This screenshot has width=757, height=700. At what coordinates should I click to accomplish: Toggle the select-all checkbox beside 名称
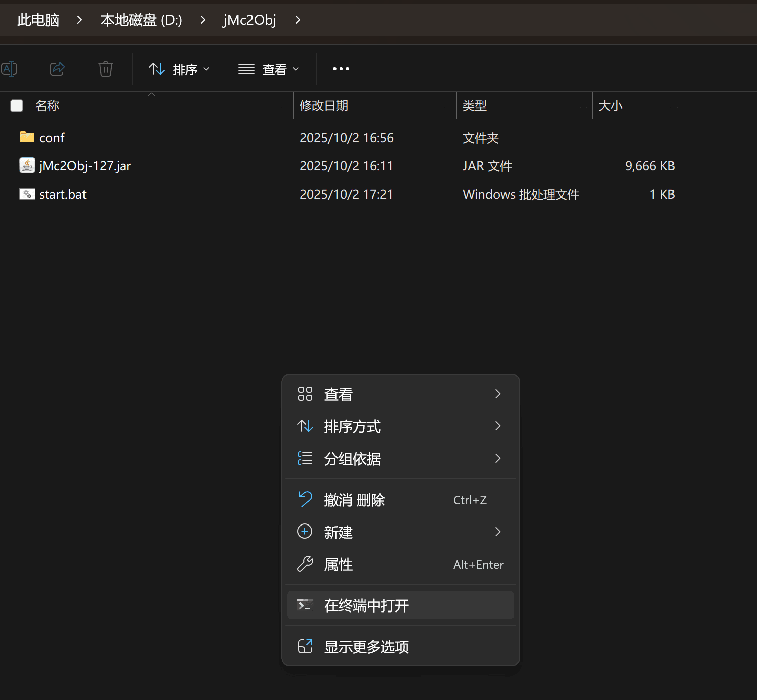(17, 106)
